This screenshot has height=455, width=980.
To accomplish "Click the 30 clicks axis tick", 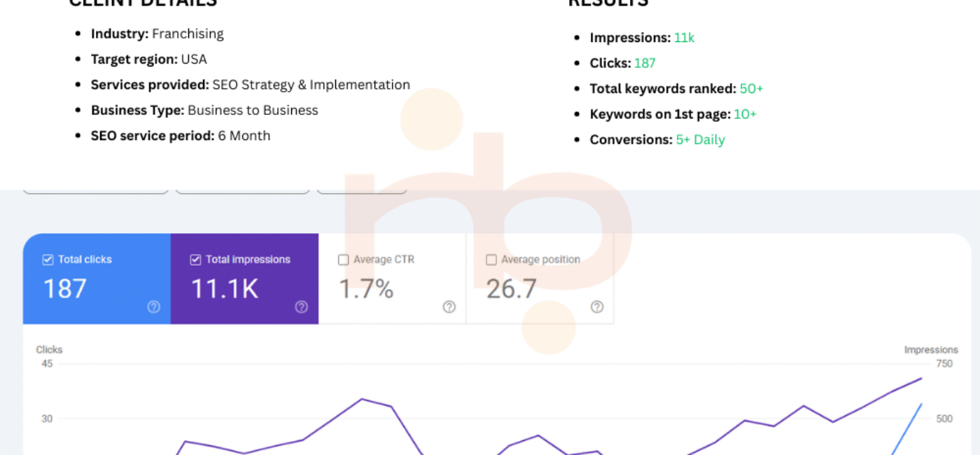I will [x=47, y=419].
